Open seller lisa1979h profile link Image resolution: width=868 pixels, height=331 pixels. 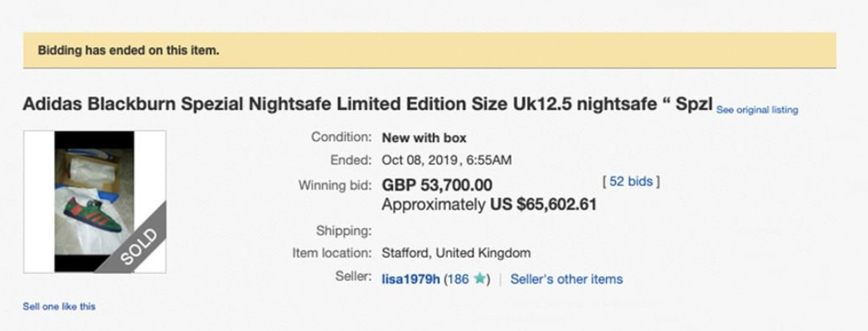click(x=411, y=279)
